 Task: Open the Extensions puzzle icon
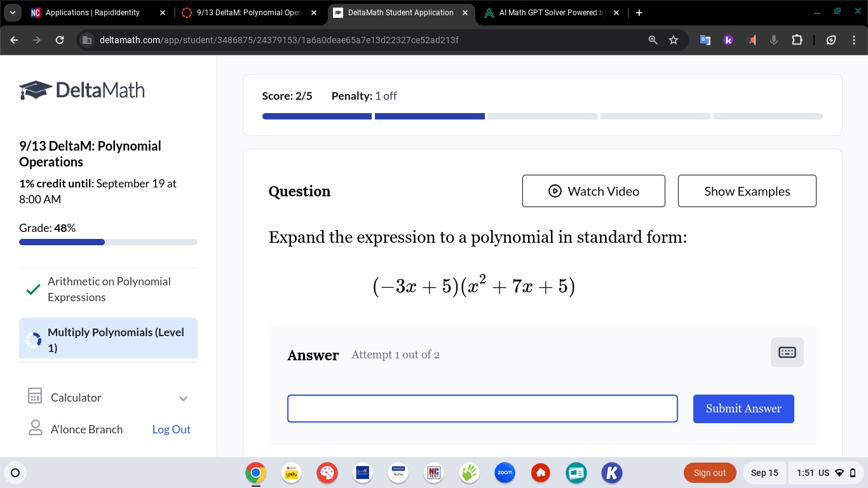pos(797,40)
